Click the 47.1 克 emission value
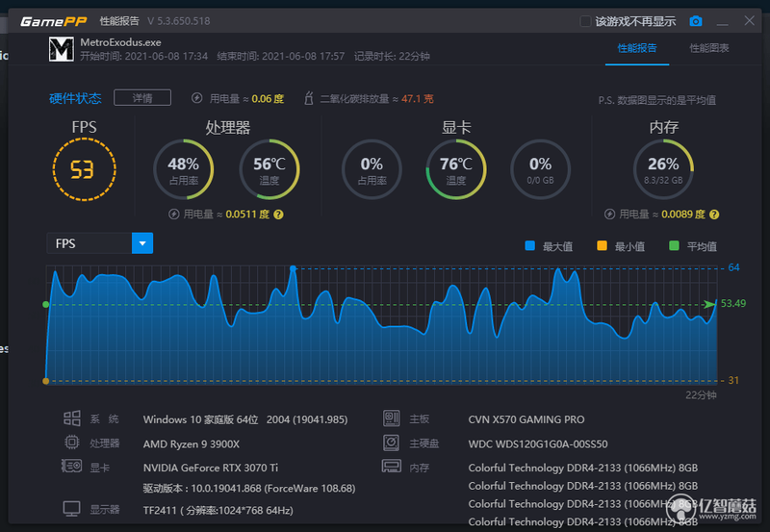 (418, 99)
